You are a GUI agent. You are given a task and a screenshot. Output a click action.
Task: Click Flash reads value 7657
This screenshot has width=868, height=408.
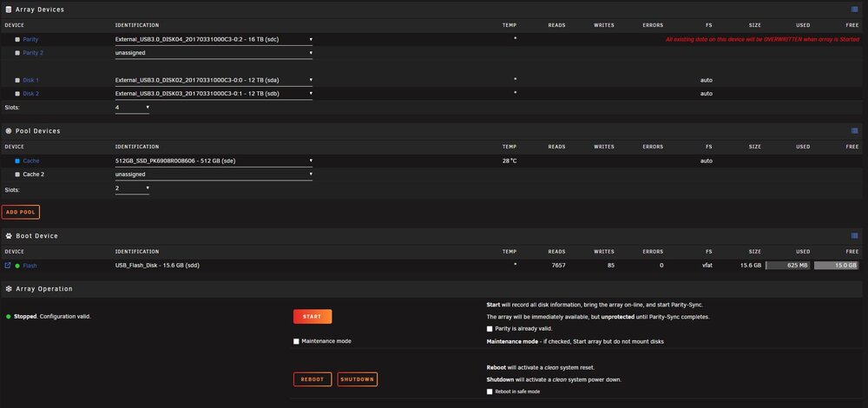558,266
